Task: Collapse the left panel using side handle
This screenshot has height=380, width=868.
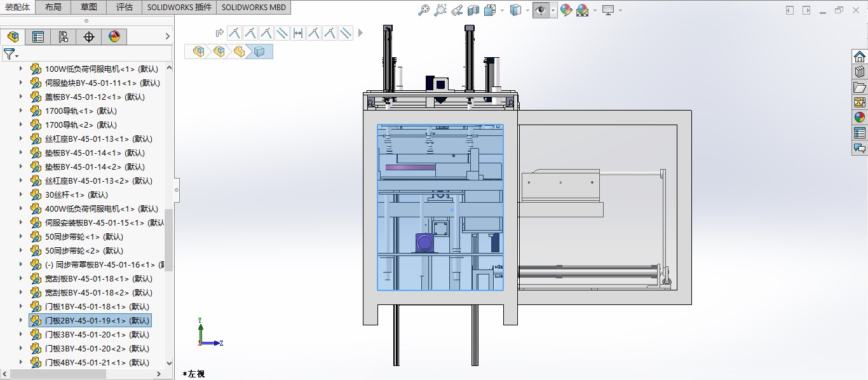Action: [x=177, y=190]
